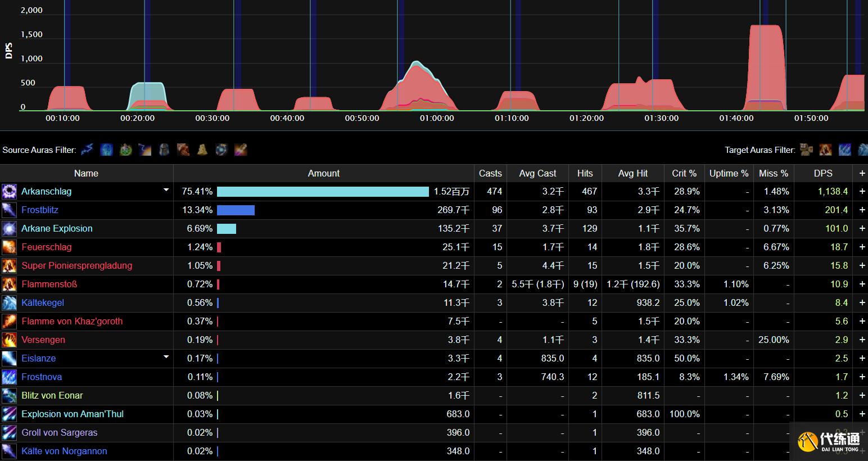The width and height of the screenshot is (868, 461).
Task: Expand Arkanschlag details with plus button
Action: pos(862,192)
